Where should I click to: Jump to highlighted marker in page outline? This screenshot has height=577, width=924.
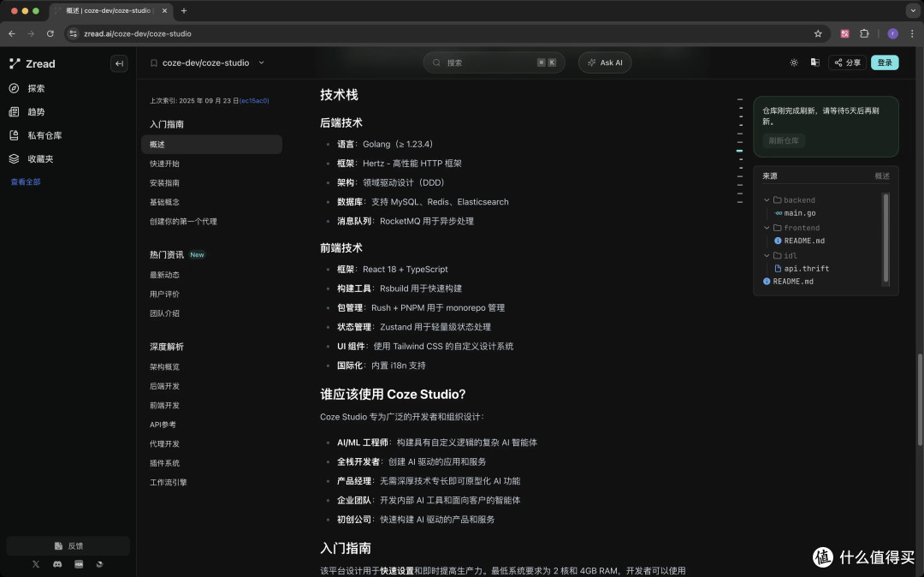tap(739, 151)
